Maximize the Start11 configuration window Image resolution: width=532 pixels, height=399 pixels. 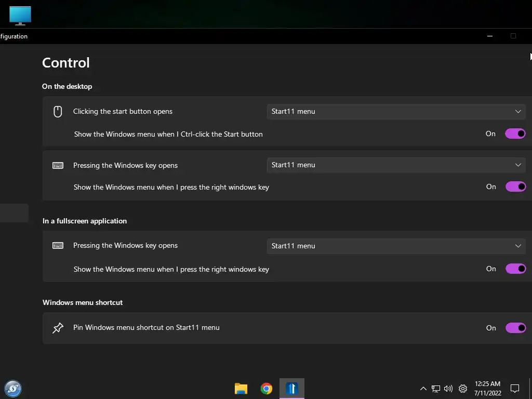(513, 36)
